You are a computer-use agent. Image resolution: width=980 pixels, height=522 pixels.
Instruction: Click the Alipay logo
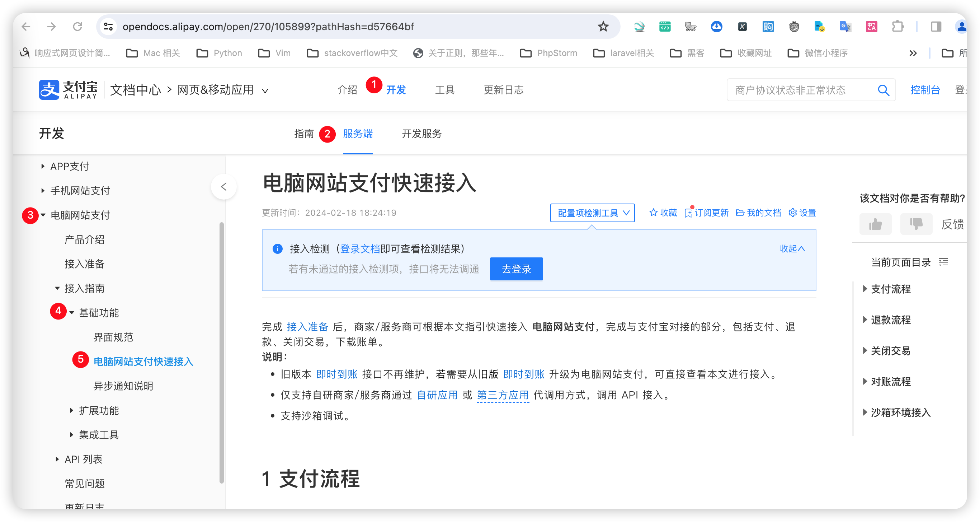pos(68,90)
